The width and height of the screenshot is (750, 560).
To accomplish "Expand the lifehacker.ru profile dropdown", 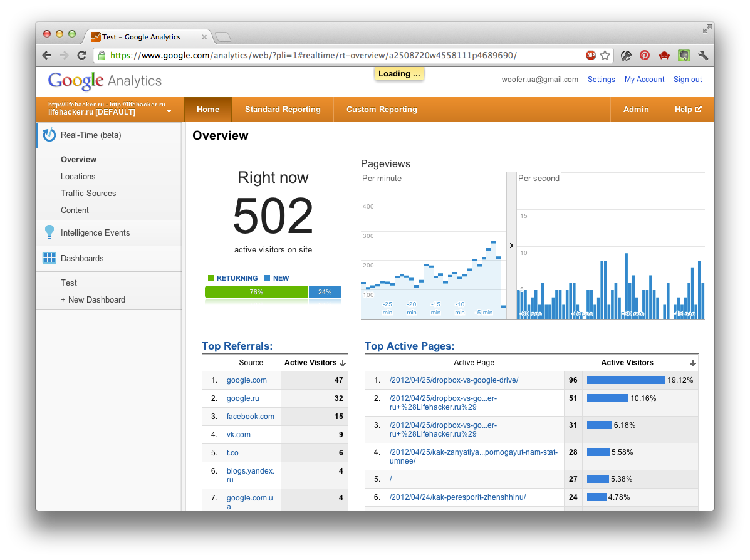I will point(169,112).
